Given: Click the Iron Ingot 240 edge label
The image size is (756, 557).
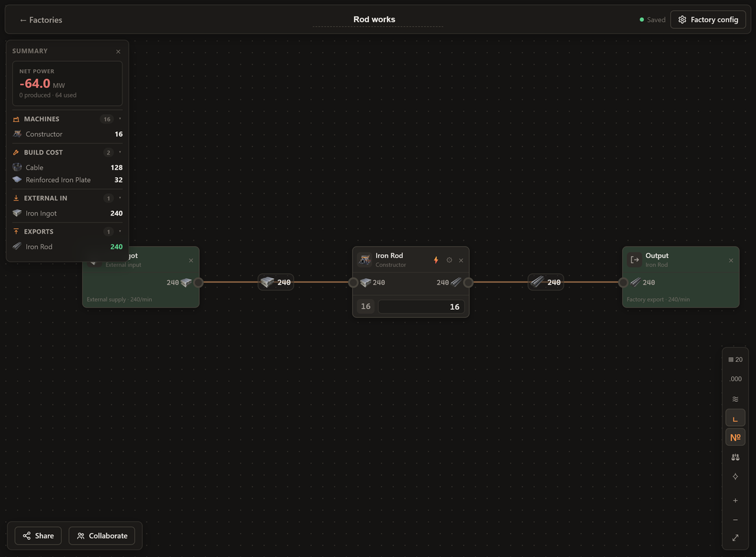Looking at the screenshot, I should click(x=276, y=282).
